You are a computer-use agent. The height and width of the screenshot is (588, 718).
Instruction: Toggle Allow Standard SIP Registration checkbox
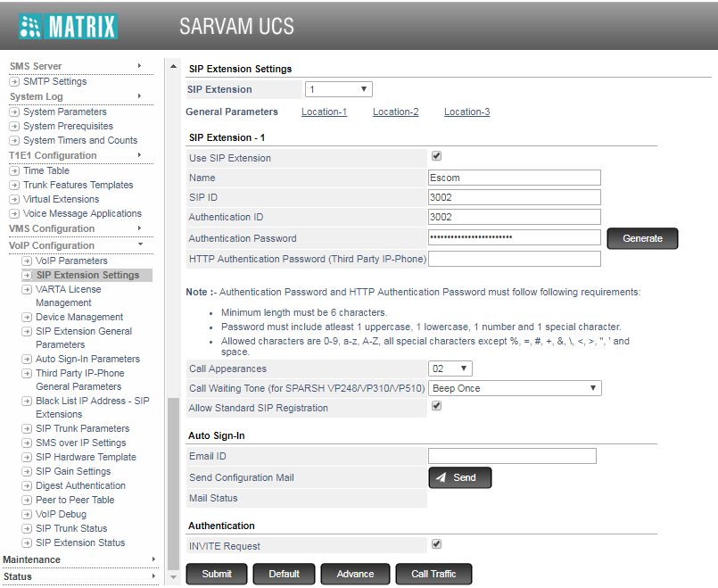pyautogui.click(x=436, y=406)
